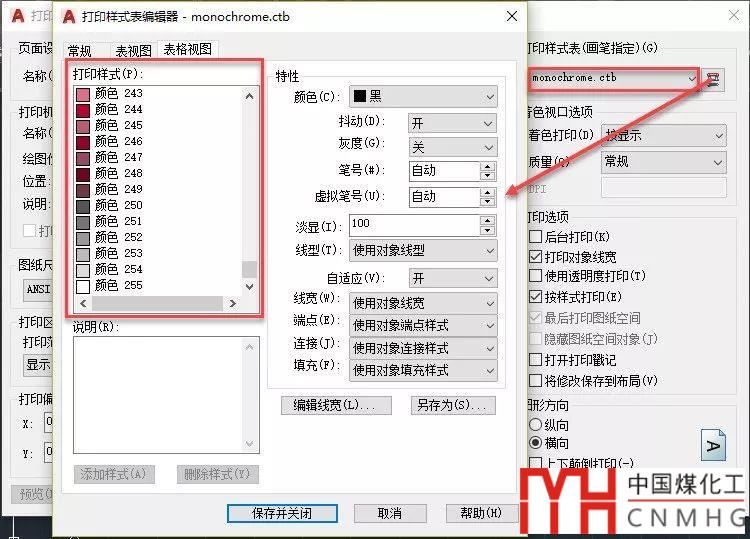Open the 填充(F) style dropdown
750x539 pixels.
click(423, 370)
